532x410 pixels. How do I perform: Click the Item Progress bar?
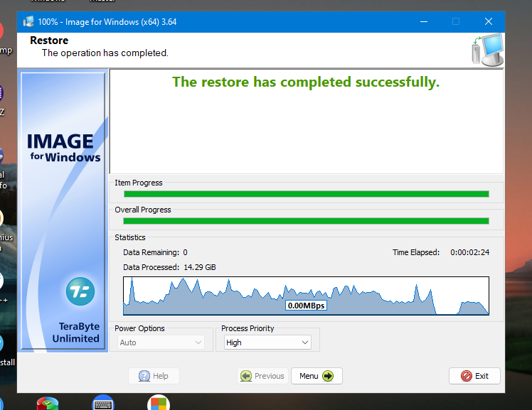click(x=307, y=194)
